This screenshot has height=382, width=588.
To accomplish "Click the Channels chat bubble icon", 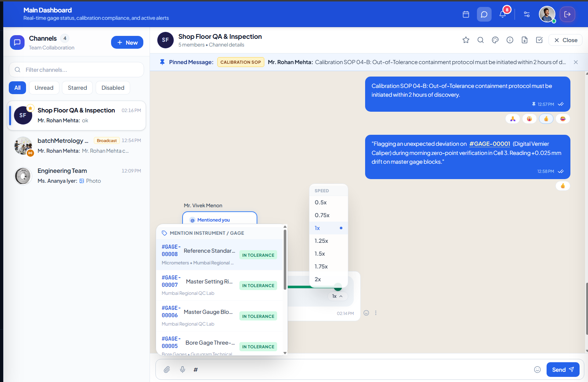I will (x=17, y=42).
